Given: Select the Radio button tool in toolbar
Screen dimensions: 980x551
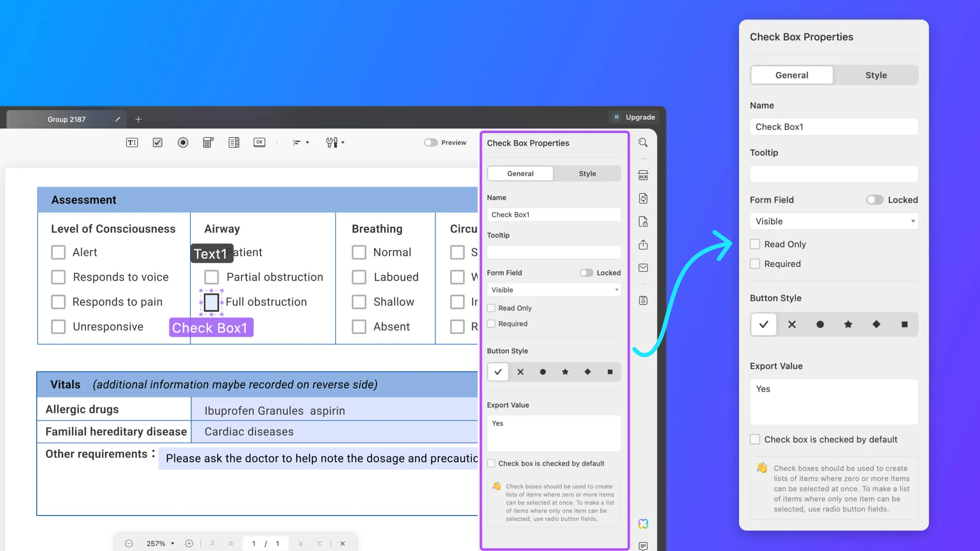Looking at the screenshot, I should (x=183, y=142).
